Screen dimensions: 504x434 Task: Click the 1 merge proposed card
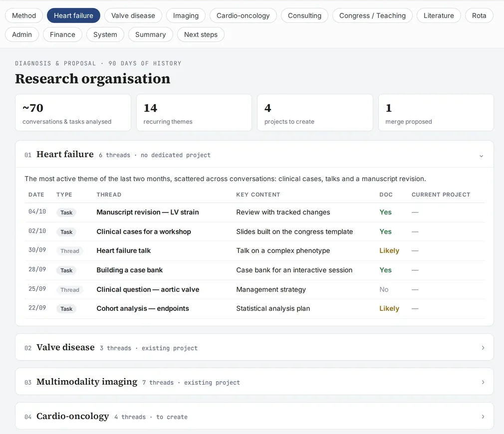coord(436,112)
